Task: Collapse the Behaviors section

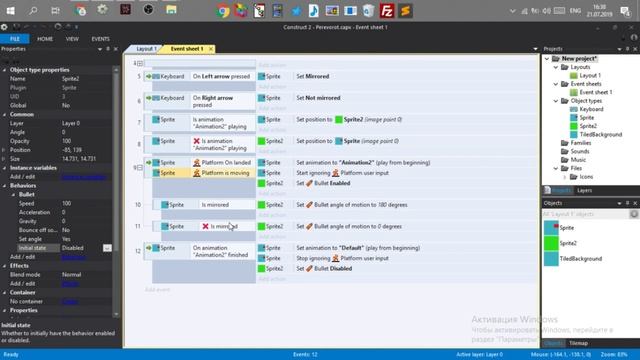Action: point(5,186)
